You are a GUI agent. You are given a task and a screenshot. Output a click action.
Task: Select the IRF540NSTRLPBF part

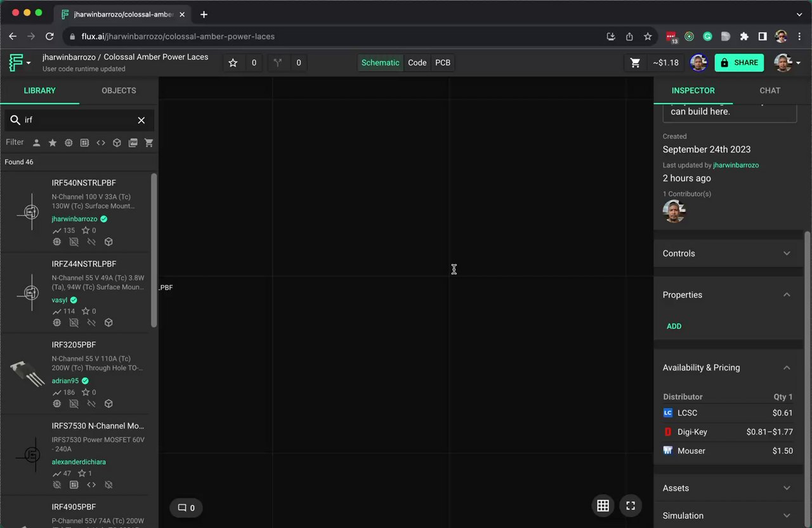[84, 183]
